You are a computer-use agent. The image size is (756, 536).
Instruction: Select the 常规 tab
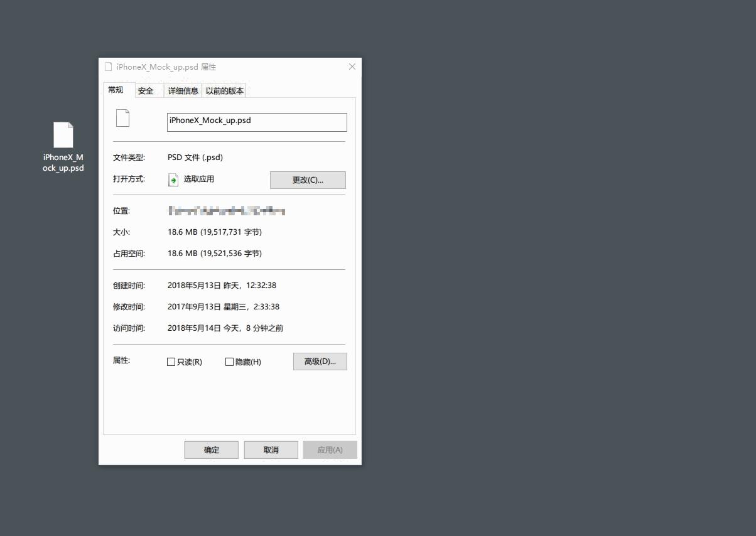[x=116, y=90]
